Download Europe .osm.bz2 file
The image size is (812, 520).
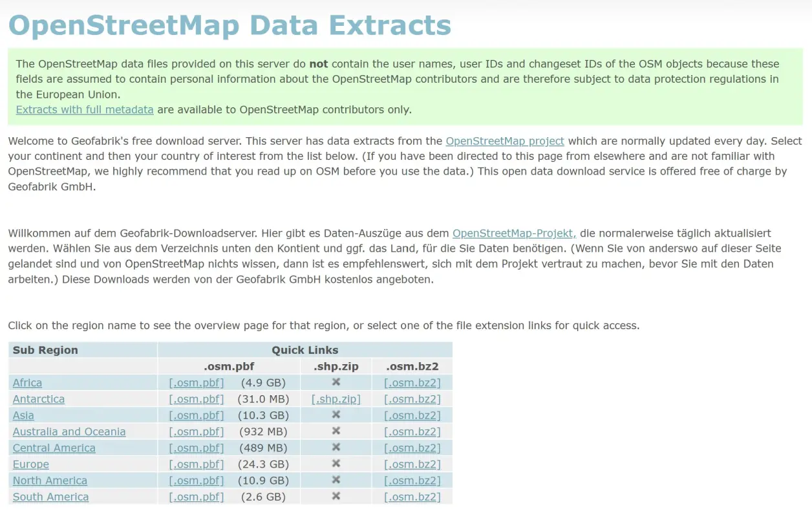point(412,464)
